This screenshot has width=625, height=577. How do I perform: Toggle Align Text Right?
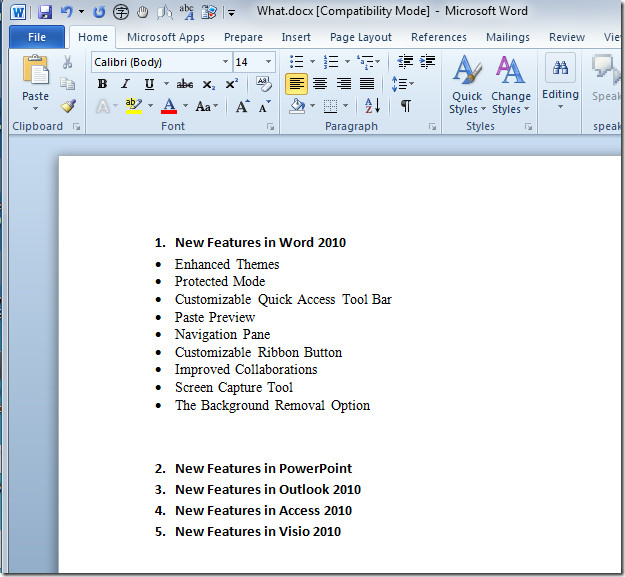pyautogui.click(x=344, y=84)
